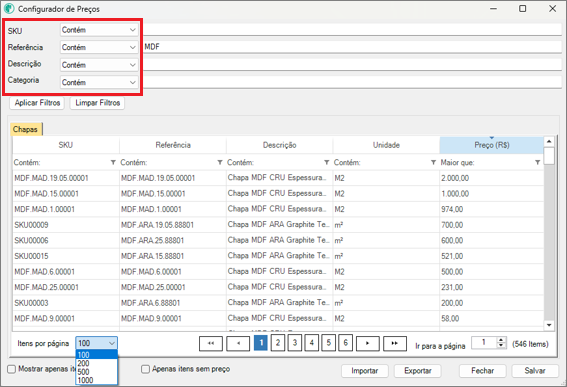Decrease the 'Ir para a página' stepper value

coord(501,345)
